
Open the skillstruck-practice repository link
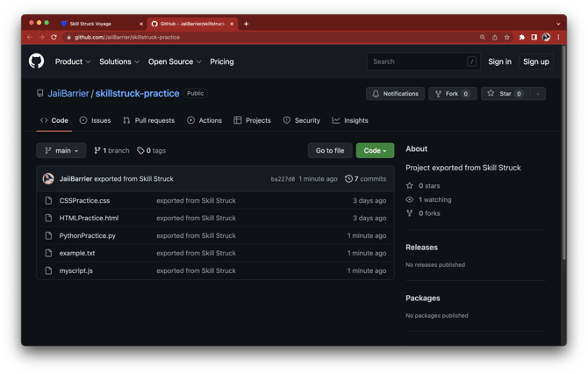[137, 93]
